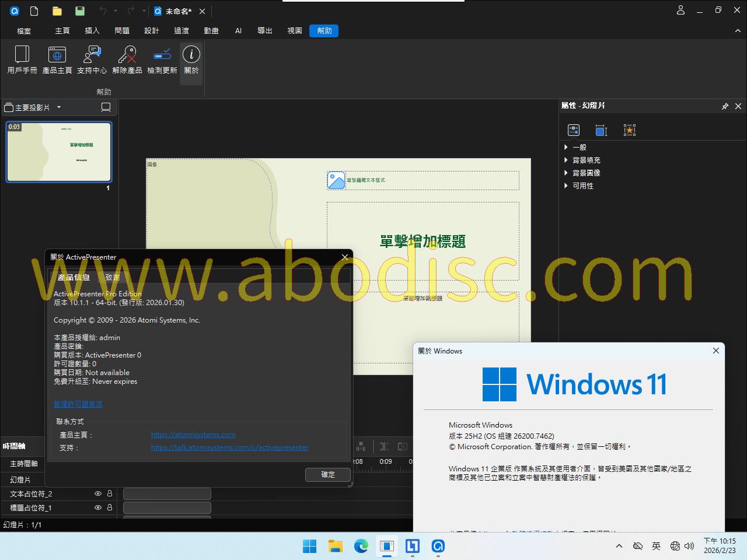
Task: Launch Microsoft Edge from the taskbar
Action: point(361,546)
